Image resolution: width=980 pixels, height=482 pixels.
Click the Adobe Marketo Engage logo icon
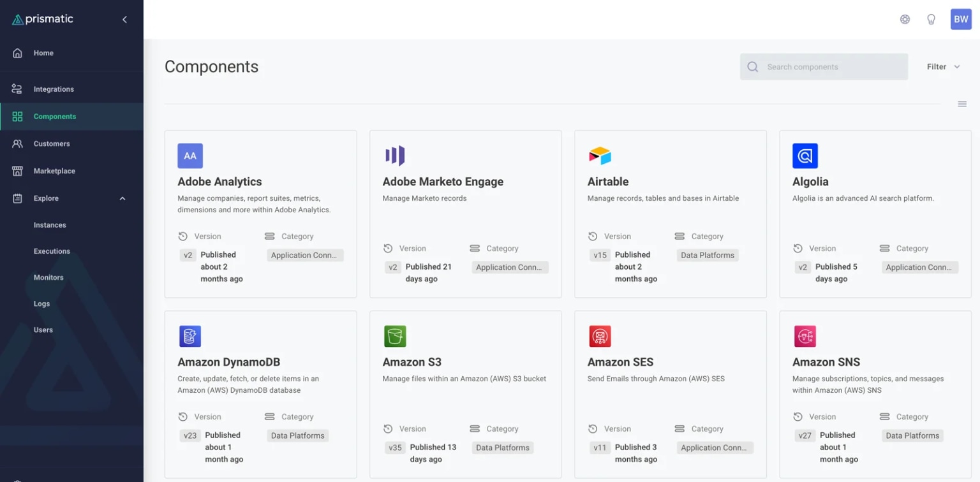395,156
